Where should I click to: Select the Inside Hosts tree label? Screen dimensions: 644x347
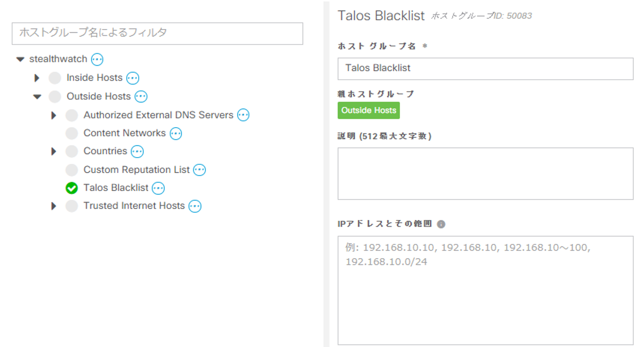point(94,78)
